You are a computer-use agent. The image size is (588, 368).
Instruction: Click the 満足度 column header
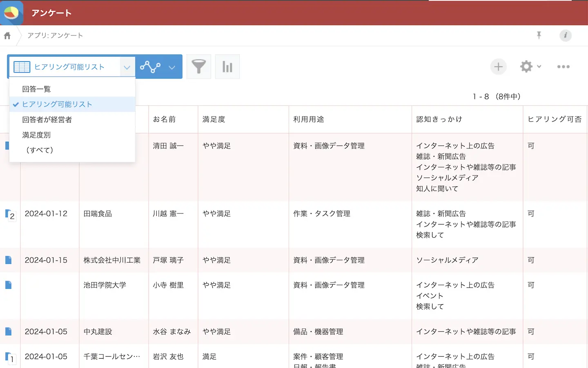214,119
